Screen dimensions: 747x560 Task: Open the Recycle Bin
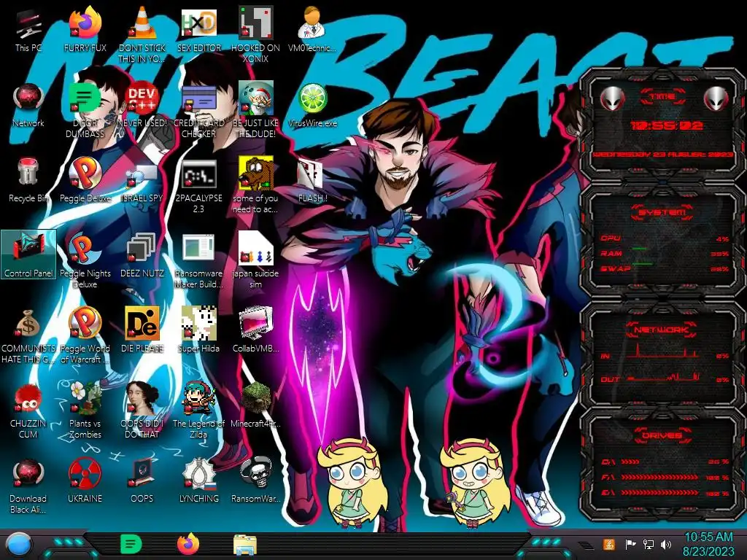point(28,181)
